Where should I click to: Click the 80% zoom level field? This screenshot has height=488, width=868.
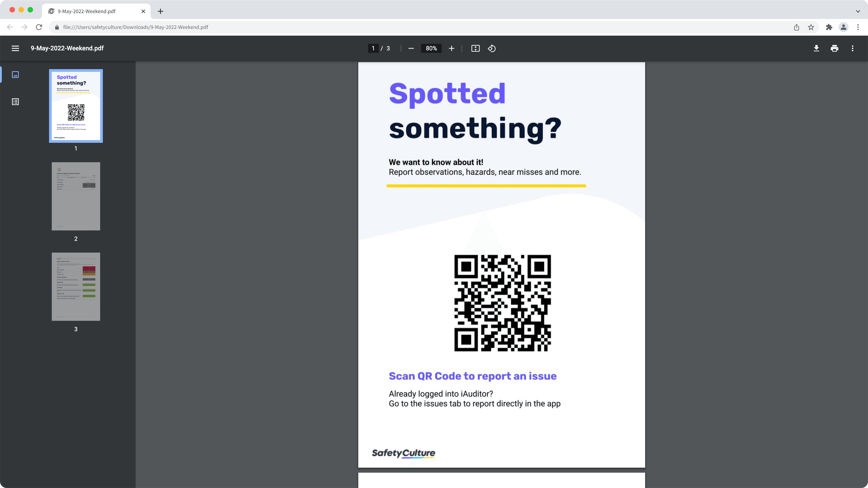[431, 48]
